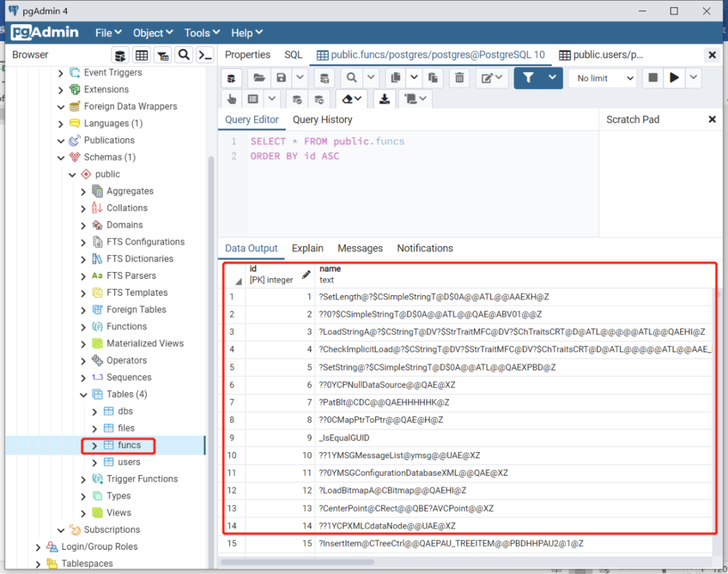Close the Scratch Pad panel
Viewport: 728px width, 574px height.
click(x=712, y=119)
